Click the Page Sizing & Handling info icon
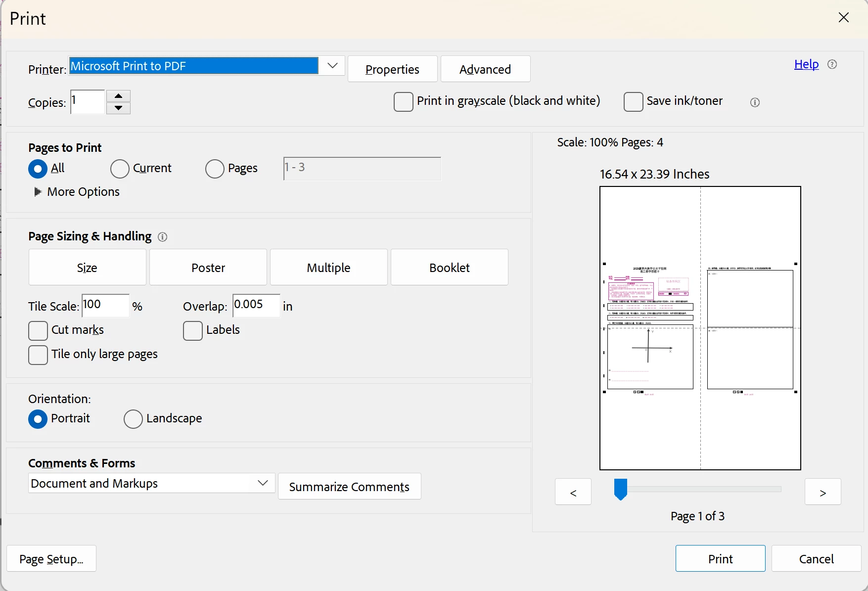This screenshot has width=868, height=591. click(x=162, y=237)
